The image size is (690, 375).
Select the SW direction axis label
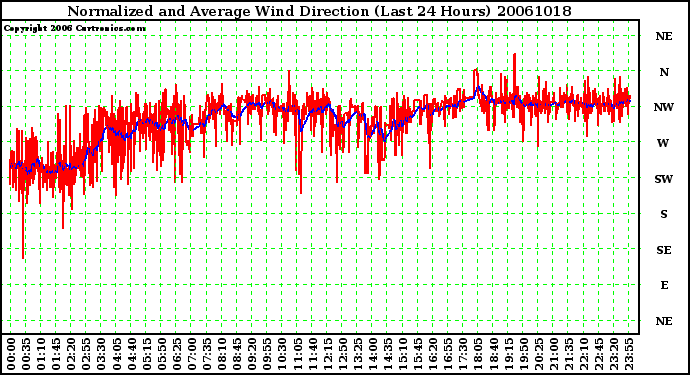click(x=664, y=179)
